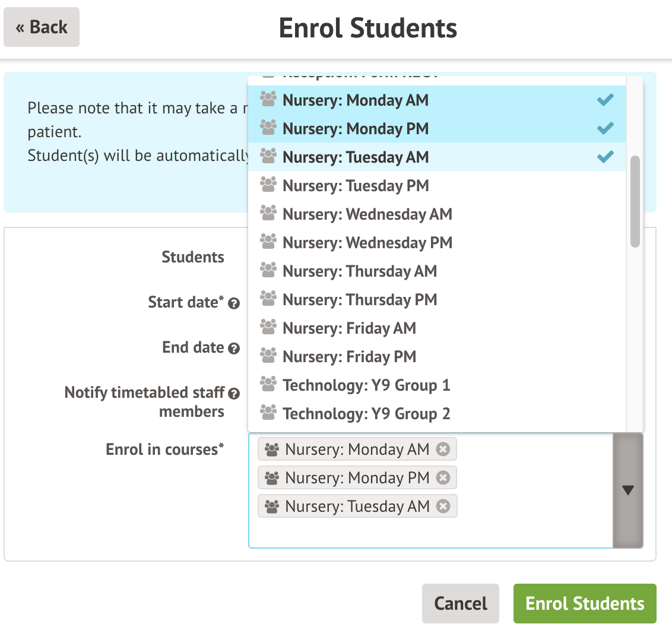The height and width of the screenshot is (627, 672).
Task: Deselect Nursery: Monday AM checkmark in list
Action: click(x=605, y=100)
